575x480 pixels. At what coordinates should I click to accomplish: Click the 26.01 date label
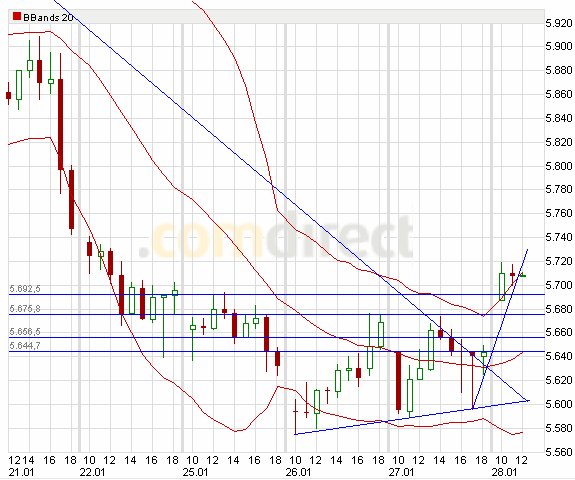coord(298,472)
